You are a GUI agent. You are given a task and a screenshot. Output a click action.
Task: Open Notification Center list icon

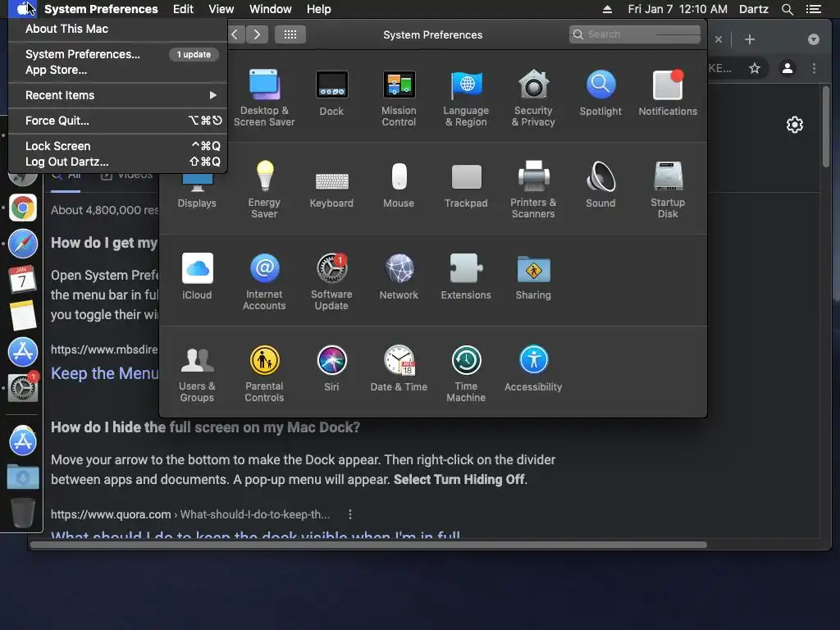point(814,9)
